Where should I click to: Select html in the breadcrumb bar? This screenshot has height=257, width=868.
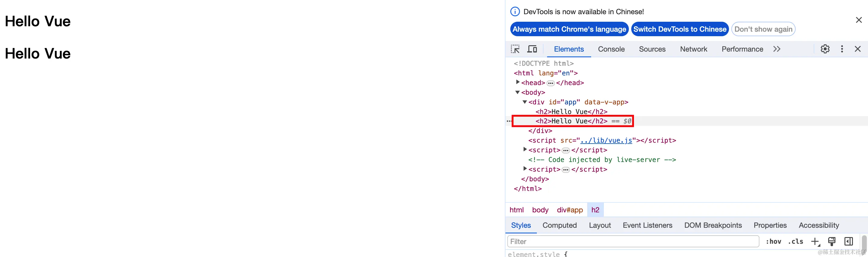[517, 210]
